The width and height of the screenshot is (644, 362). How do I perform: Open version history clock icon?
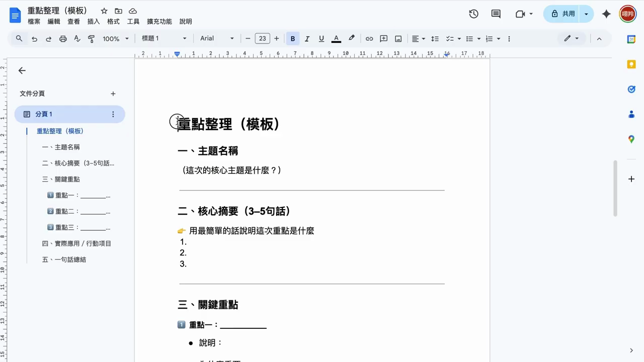coord(473,14)
